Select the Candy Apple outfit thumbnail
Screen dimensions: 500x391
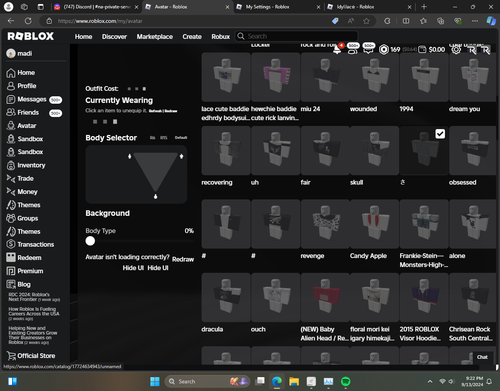tap(374, 224)
